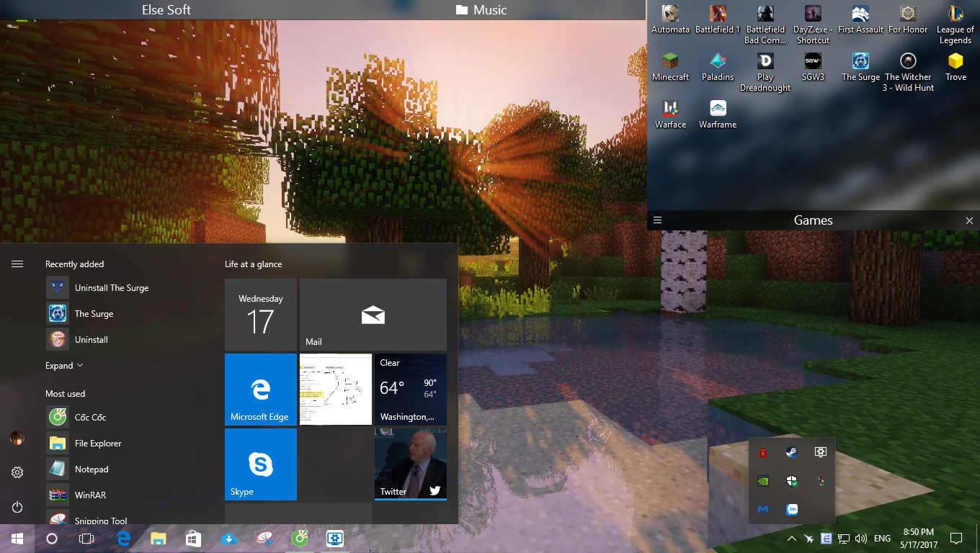Viewport: 980px width, 553px height.
Task: Click the Life at a glance group header
Action: pos(254,264)
